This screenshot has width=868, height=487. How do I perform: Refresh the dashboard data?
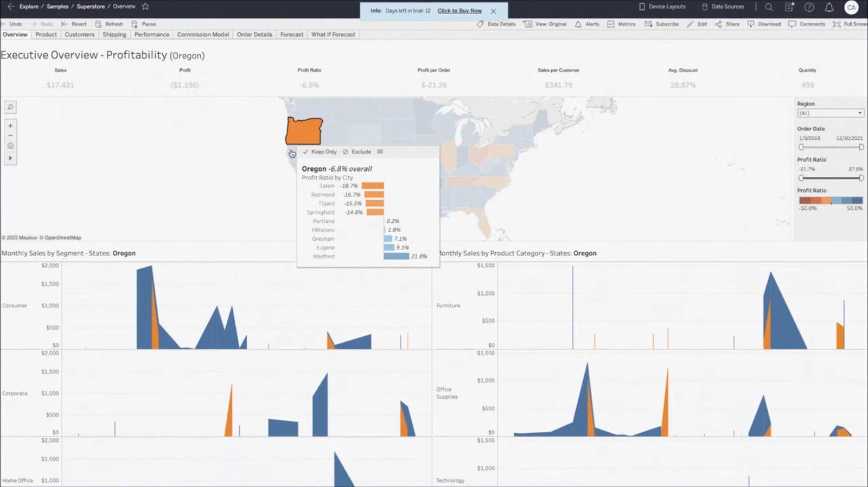coord(109,24)
